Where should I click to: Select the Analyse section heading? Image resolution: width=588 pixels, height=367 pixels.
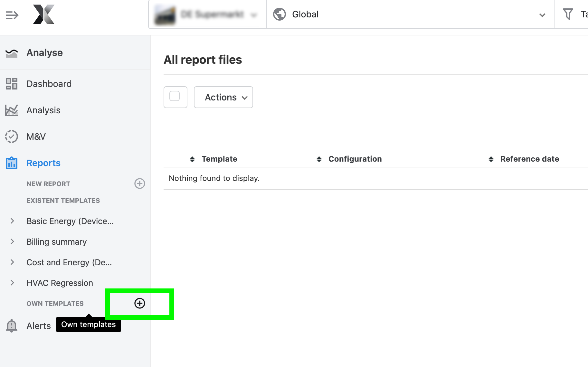click(x=44, y=53)
